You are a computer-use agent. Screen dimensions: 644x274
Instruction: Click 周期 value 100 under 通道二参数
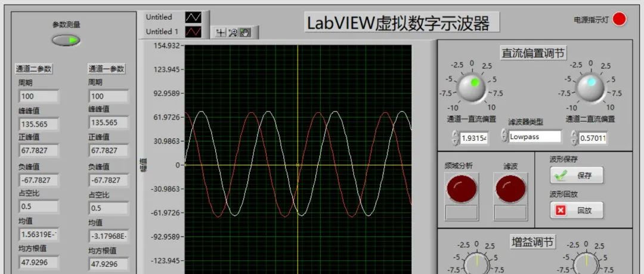coord(39,96)
